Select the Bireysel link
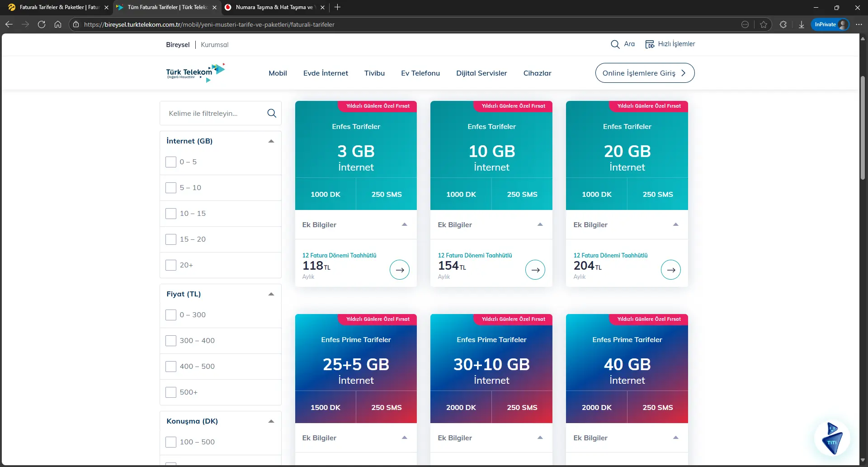This screenshot has width=868, height=467. [178, 45]
